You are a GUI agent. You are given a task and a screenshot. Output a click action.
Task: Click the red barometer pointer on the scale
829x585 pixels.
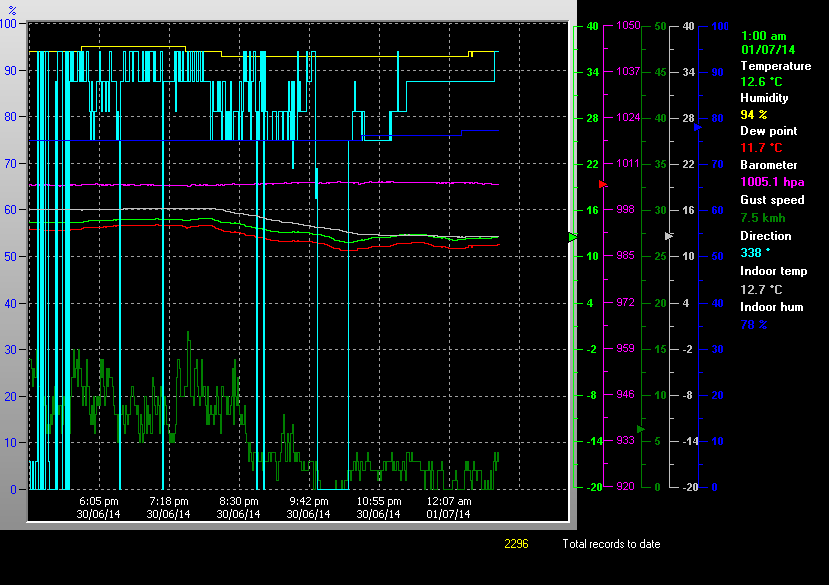pyautogui.click(x=603, y=185)
